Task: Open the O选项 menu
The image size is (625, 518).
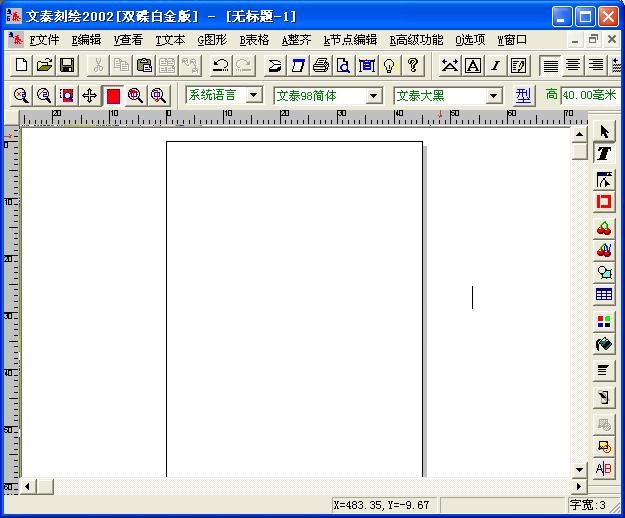Action: tap(470, 40)
